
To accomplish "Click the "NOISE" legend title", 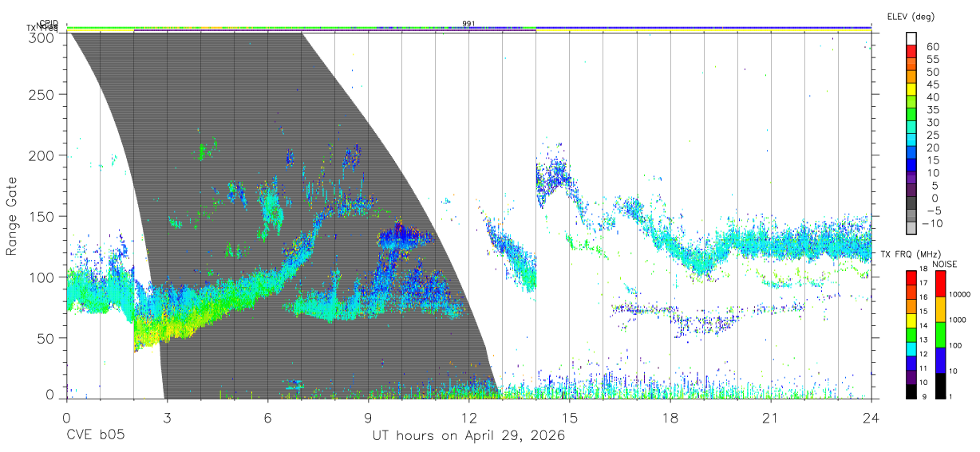I will [944, 264].
